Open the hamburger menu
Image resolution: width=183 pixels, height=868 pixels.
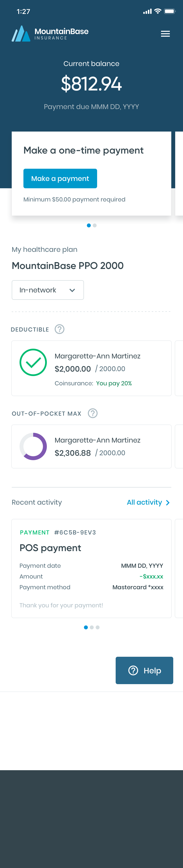point(165,34)
